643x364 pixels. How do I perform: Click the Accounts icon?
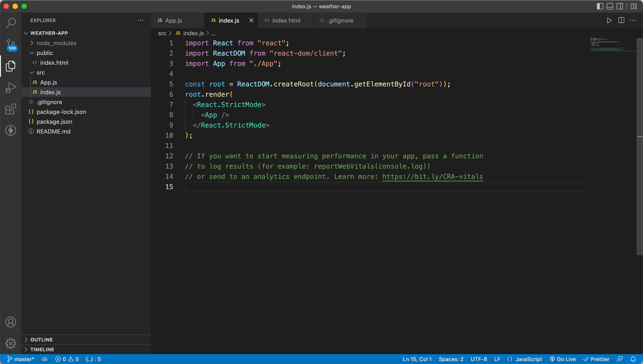[x=11, y=322]
